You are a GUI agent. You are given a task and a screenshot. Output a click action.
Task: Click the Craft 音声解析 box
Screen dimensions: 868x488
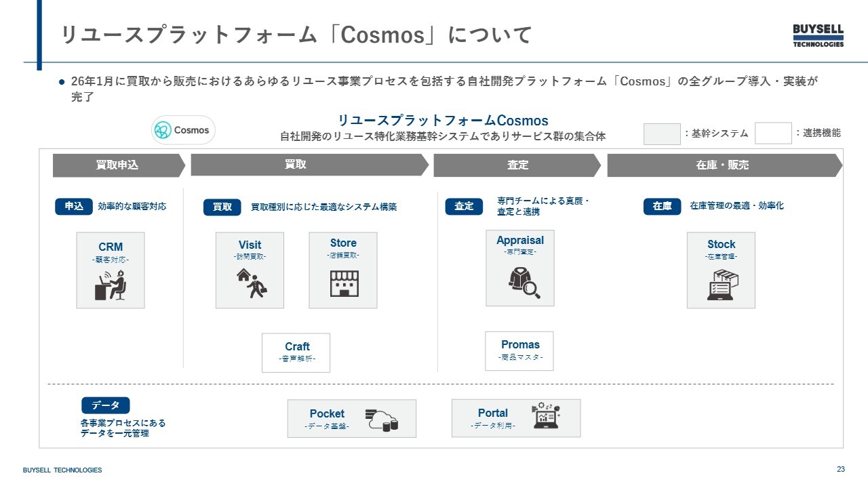coord(296,352)
